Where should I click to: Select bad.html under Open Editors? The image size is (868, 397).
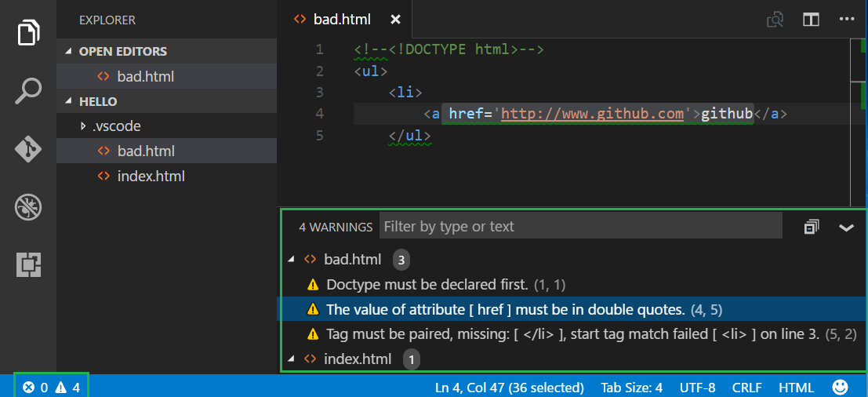click(167, 76)
